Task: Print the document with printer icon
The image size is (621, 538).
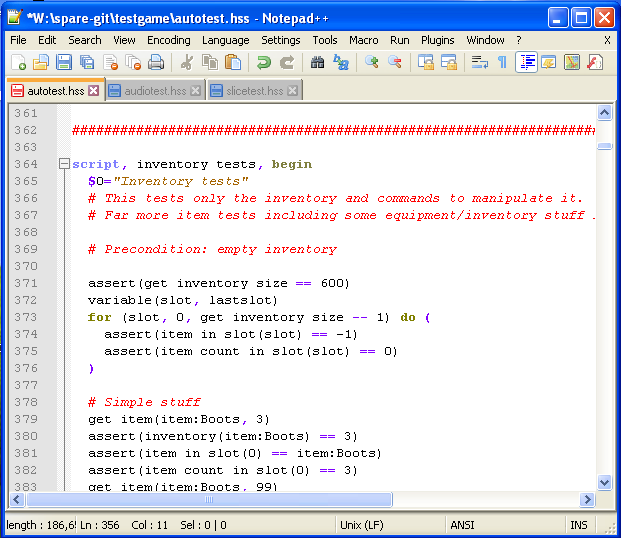Action: click(156, 63)
